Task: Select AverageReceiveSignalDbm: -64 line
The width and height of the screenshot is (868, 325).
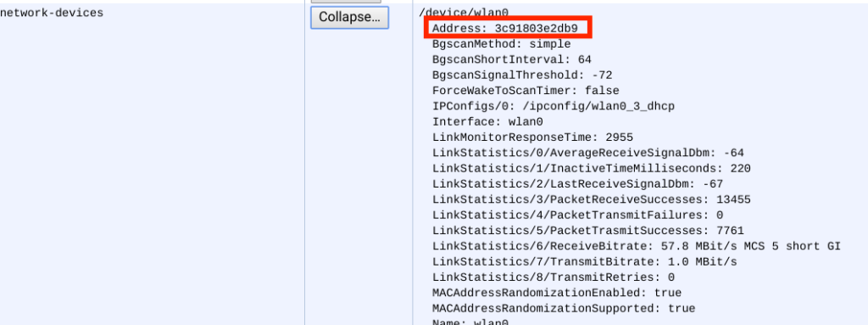Action: 588,153
